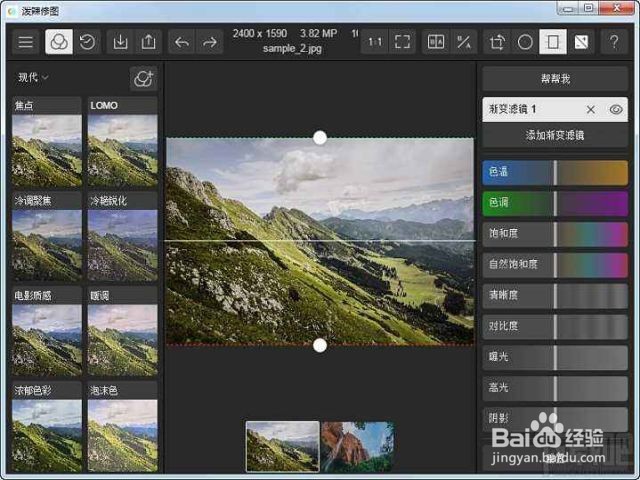This screenshot has height=480, width=640.
Task: Adjust the 高光 highlights slider
Action: click(x=555, y=388)
